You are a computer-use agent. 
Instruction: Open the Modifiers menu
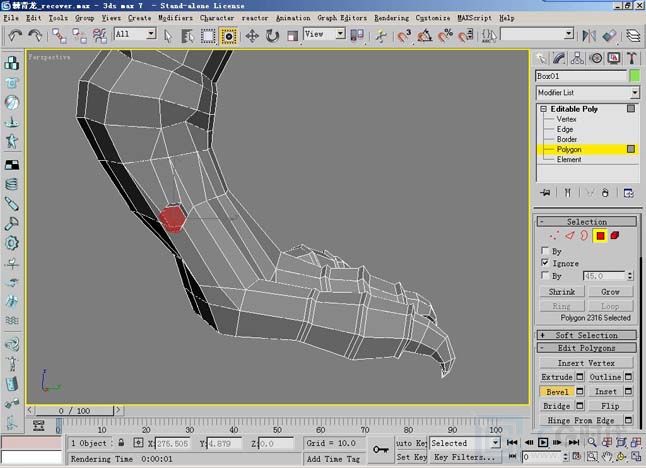176,18
